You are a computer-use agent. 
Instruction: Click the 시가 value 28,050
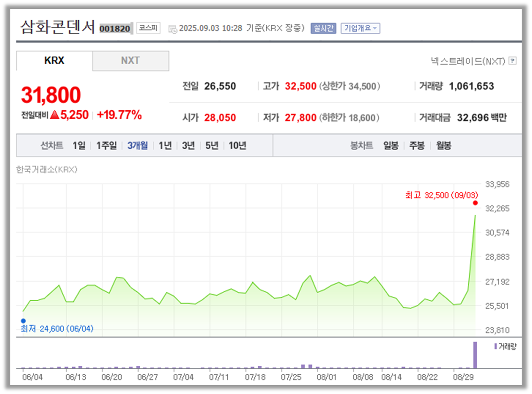coord(220,118)
